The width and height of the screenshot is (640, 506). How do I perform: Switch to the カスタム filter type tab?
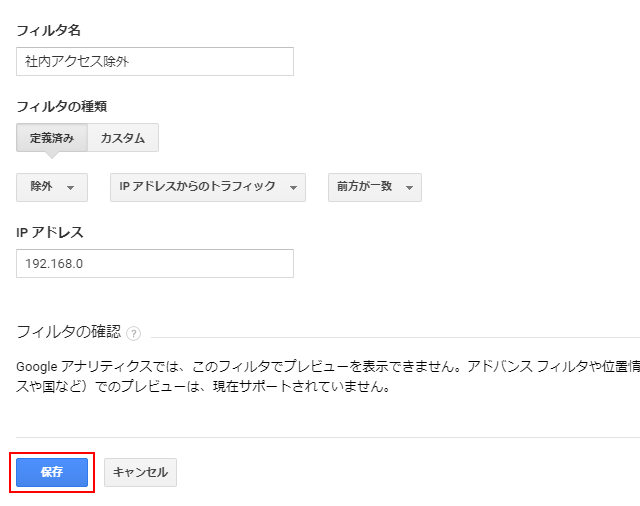123,138
